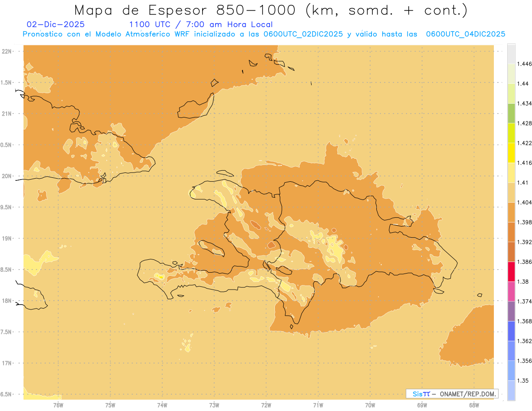
Task: Pick the red swatch between 1.38 and 1.386
Action: (x=511, y=271)
